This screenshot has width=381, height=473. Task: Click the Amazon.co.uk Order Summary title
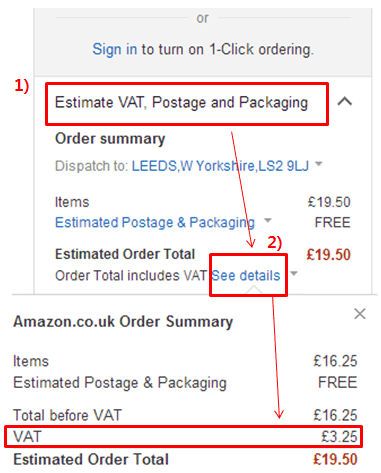123,322
